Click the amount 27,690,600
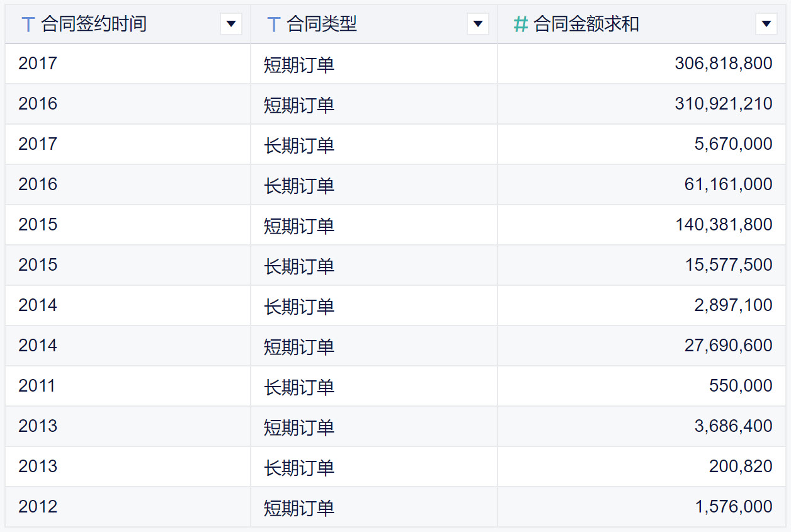Viewport: 791px width, 532px height. (729, 346)
